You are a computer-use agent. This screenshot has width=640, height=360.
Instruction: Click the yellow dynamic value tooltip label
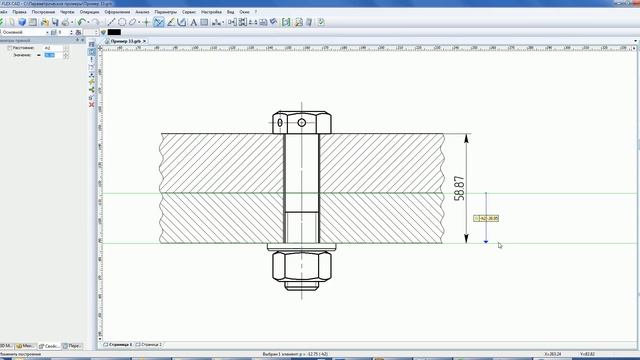pyautogui.click(x=486, y=219)
